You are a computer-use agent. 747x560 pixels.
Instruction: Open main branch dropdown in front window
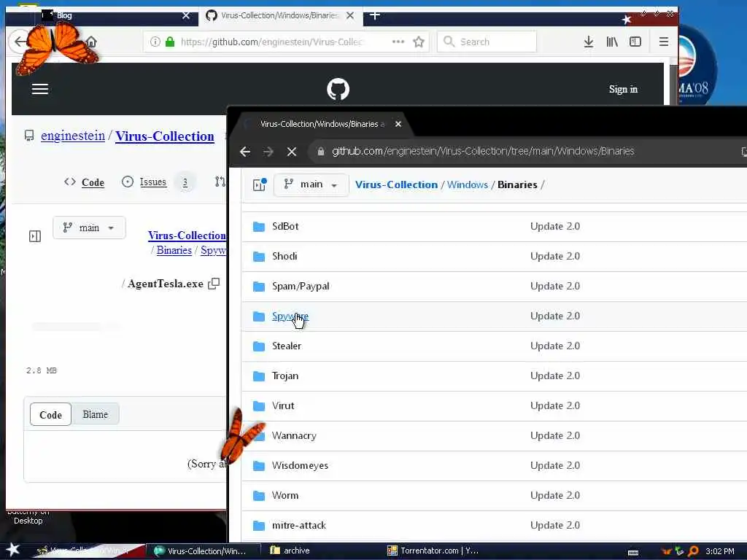(x=311, y=184)
